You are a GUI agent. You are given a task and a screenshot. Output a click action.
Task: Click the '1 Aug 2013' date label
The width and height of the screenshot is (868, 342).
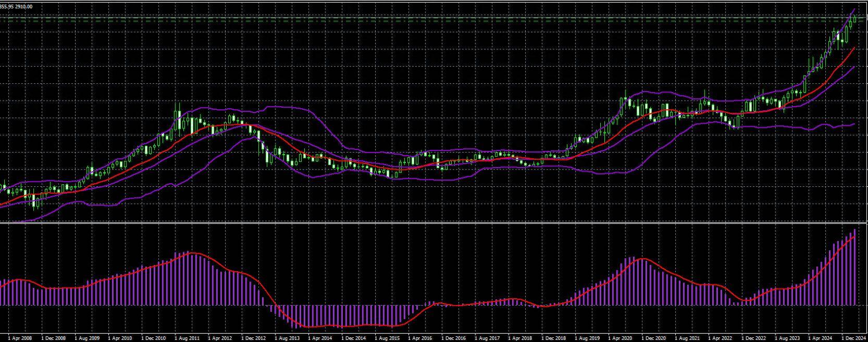(287, 338)
